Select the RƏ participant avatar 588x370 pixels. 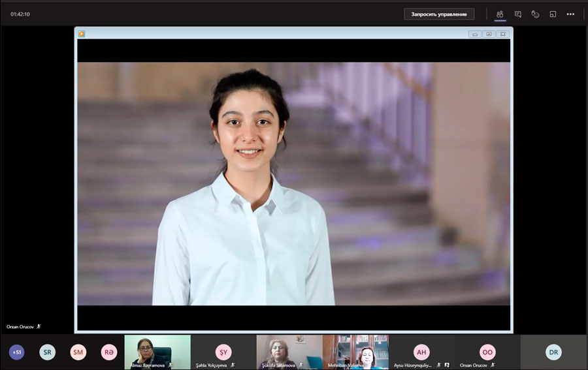point(109,352)
